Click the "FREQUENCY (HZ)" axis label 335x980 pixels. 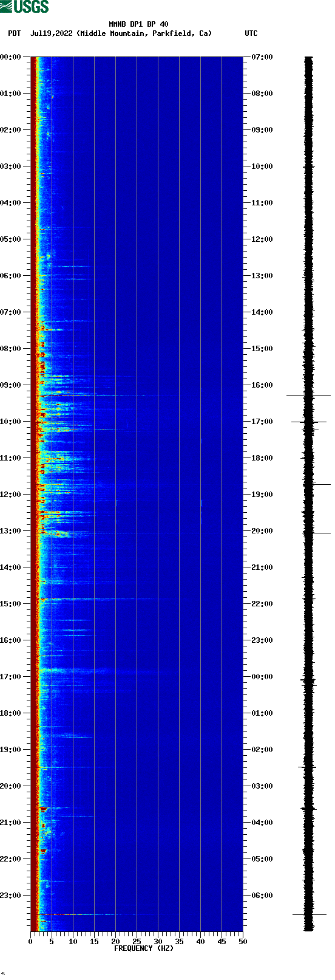[x=144, y=948]
